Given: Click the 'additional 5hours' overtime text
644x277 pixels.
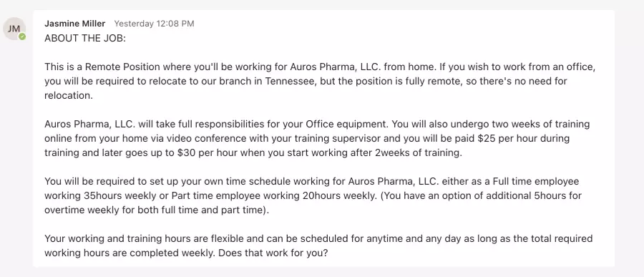Looking at the screenshot, I should point(534,195).
